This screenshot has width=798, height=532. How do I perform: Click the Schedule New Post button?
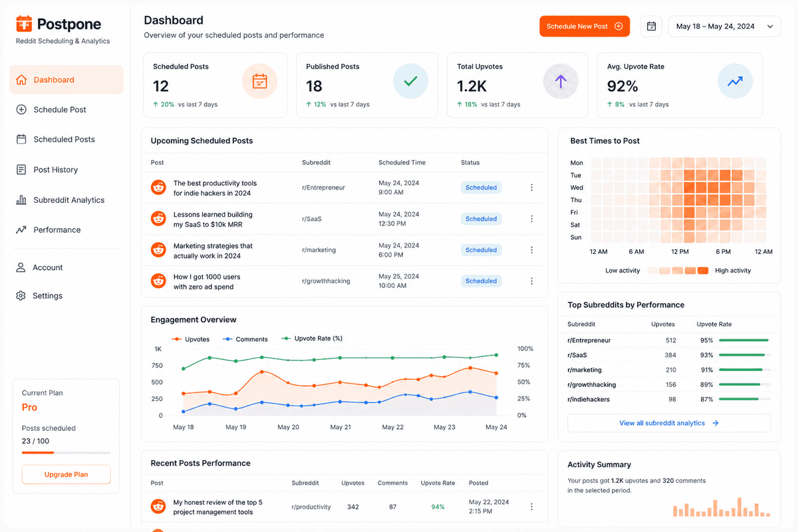click(585, 26)
